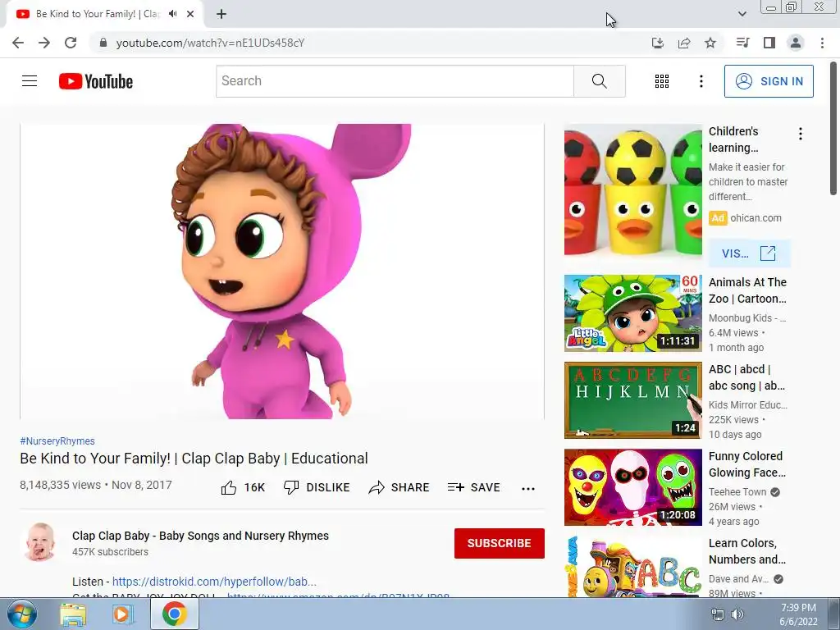The width and height of the screenshot is (840, 630).
Task: Like the video with thumbs up
Action: coord(243,487)
